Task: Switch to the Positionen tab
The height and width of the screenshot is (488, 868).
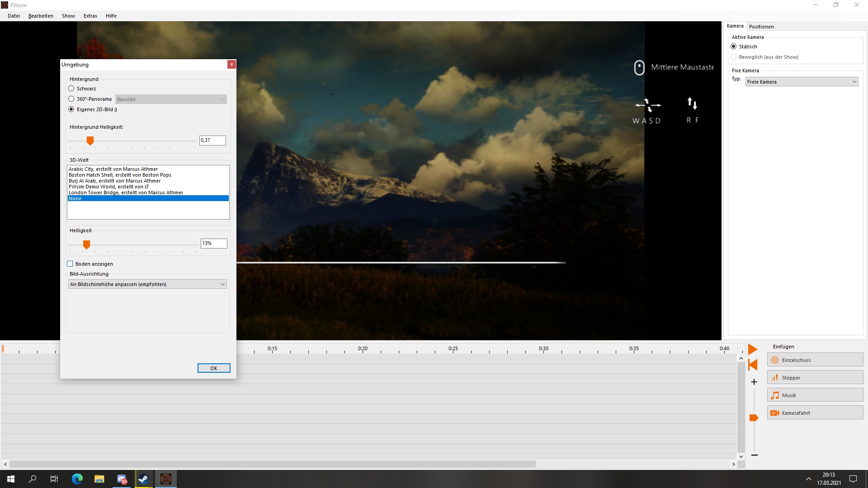Action: point(761,27)
